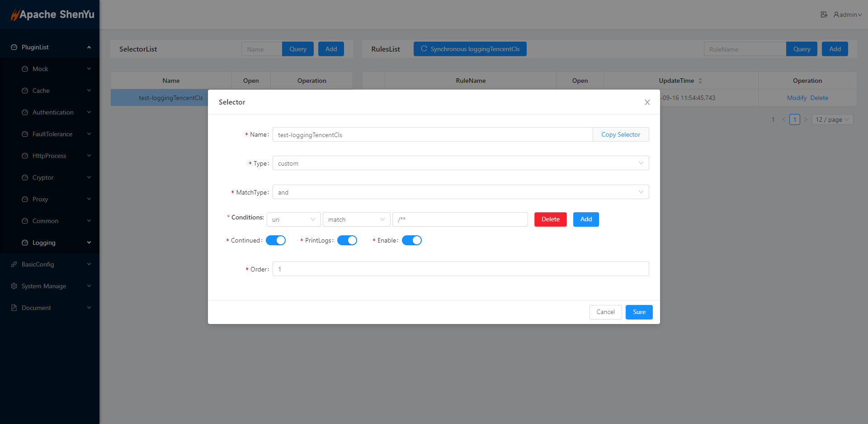This screenshot has width=868, height=424.
Task: Turn off the Enable switch
Action: click(x=411, y=240)
